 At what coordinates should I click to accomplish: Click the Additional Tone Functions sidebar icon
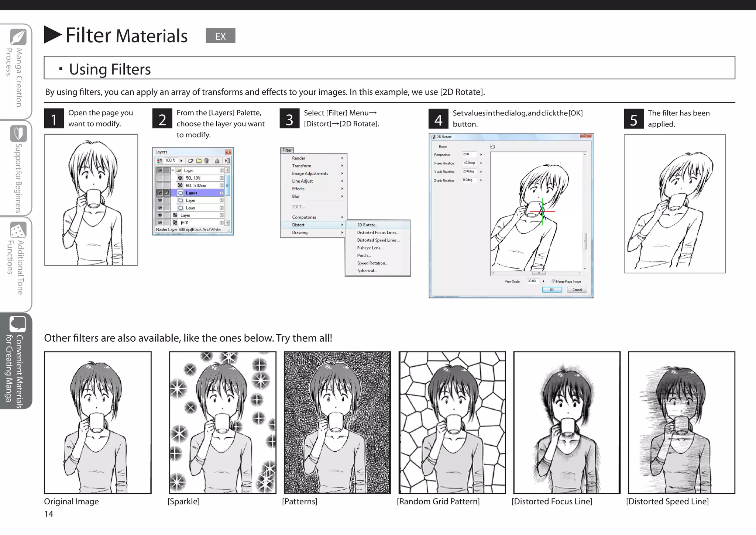[x=18, y=230]
